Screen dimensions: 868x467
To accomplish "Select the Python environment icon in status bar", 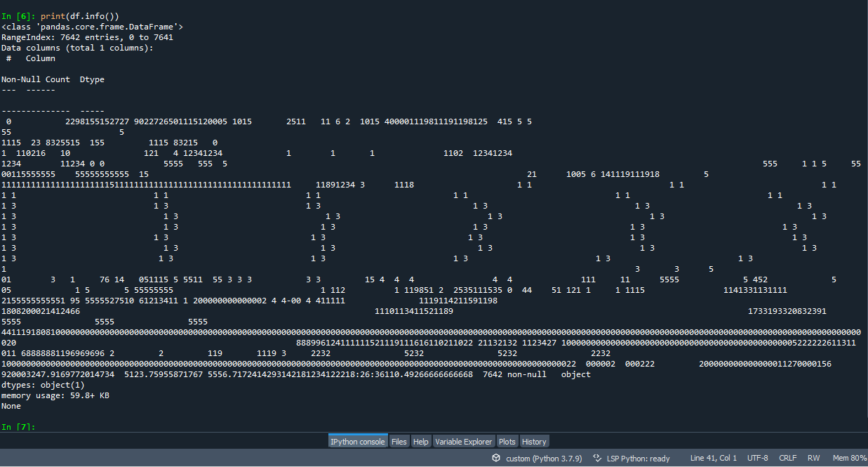I will (x=498, y=458).
